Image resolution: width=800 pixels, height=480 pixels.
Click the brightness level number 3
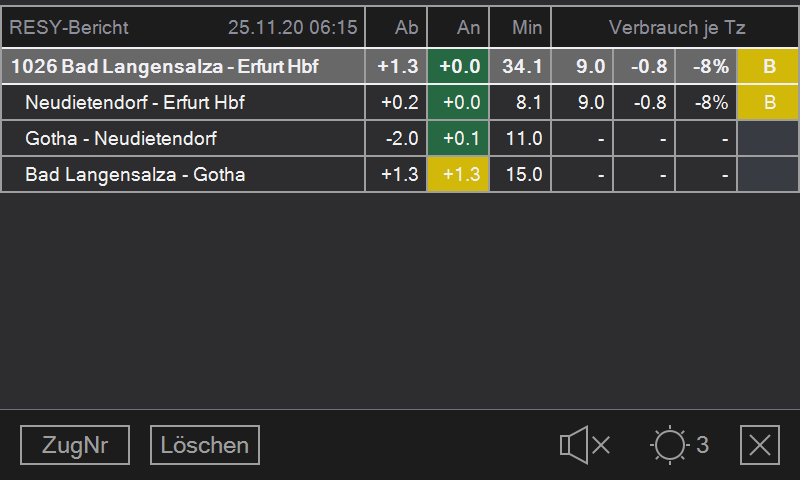(x=703, y=445)
